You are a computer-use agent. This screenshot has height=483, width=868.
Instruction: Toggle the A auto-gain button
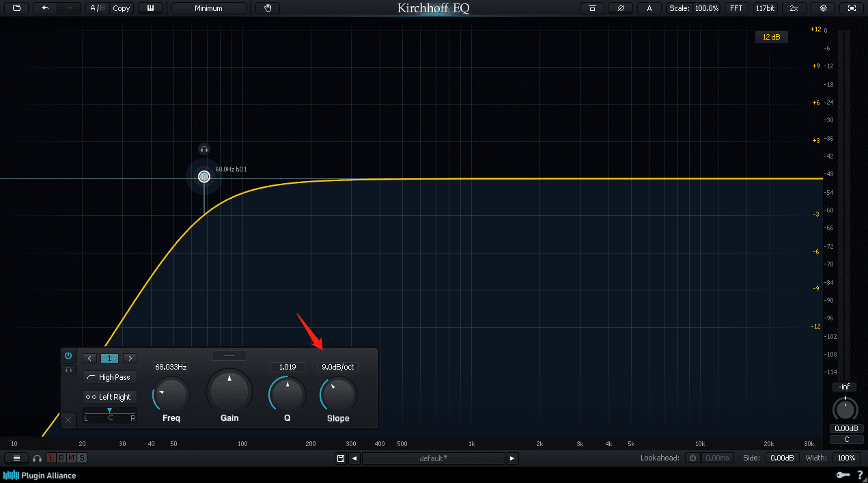(x=649, y=8)
